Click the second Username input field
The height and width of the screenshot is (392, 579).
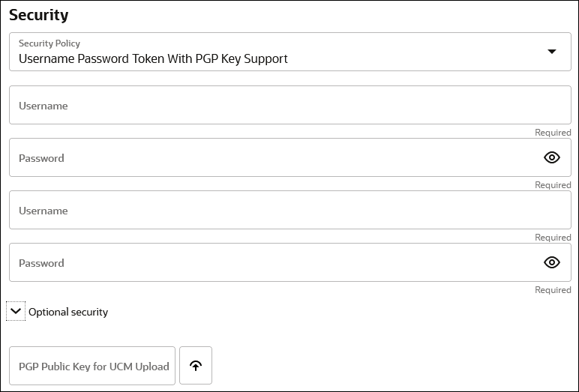[289, 210]
